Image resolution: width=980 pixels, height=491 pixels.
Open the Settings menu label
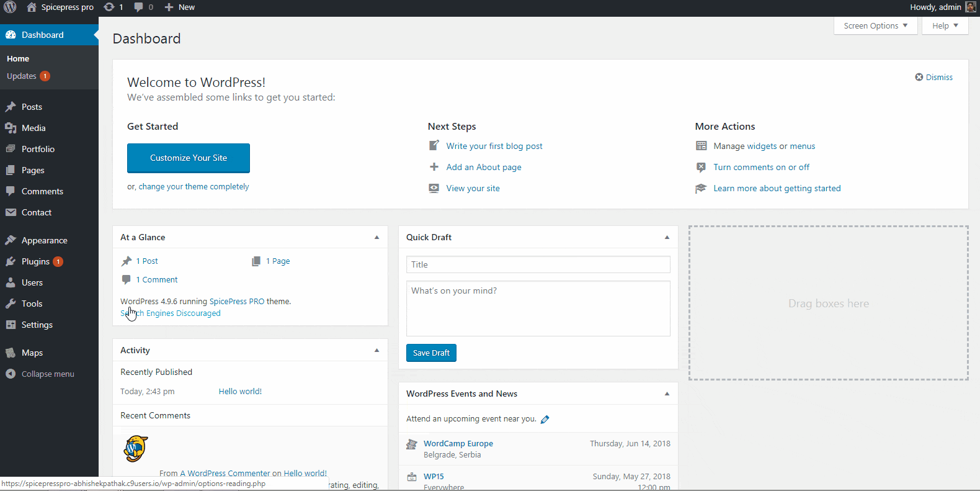click(37, 325)
